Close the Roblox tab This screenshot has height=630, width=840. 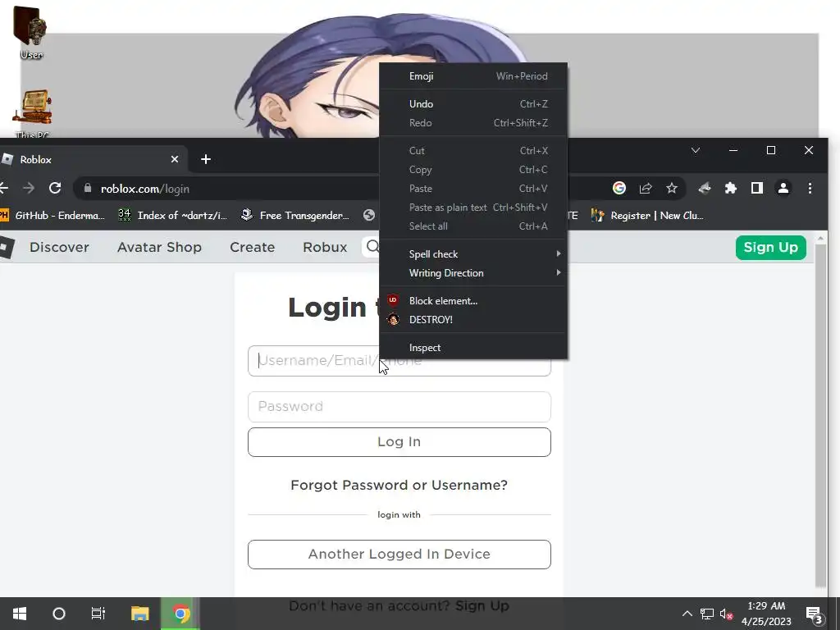tap(175, 159)
